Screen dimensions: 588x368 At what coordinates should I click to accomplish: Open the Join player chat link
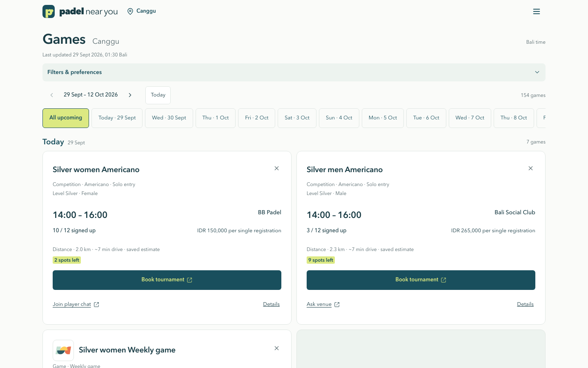(x=76, y=304)
